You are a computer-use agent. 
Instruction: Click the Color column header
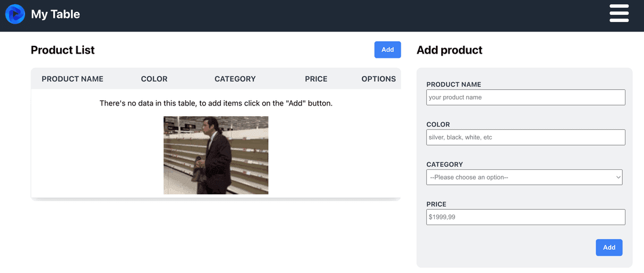pyautogui.click(x=154, y=79)
